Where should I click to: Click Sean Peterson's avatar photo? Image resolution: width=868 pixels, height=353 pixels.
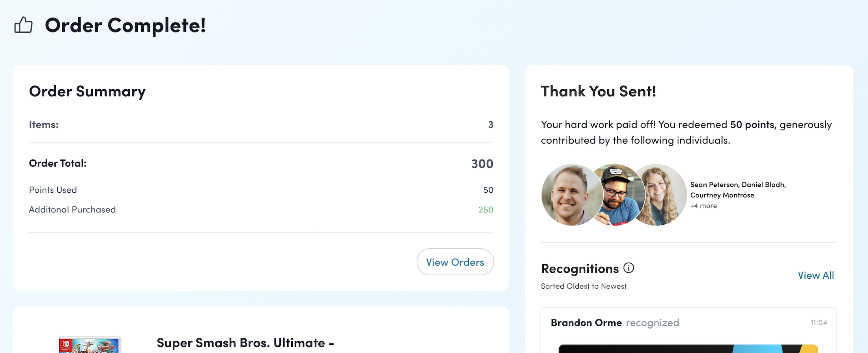(x=570, y=195)
